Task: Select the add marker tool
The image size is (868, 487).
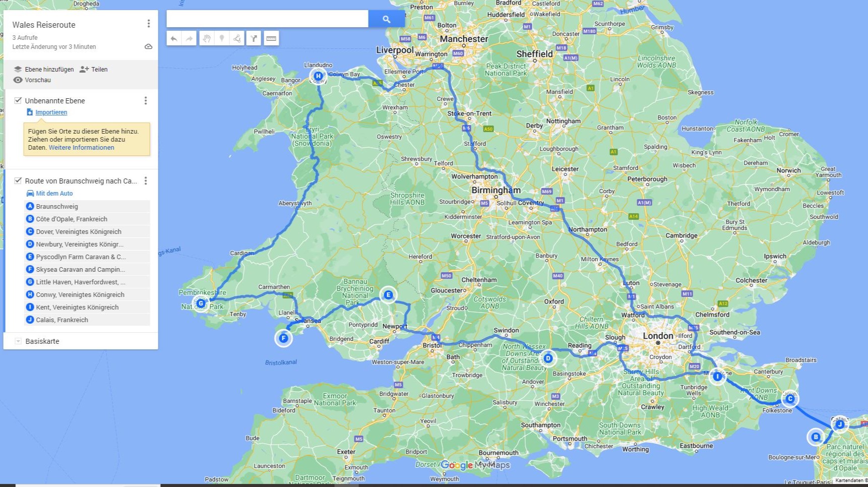Action: tap(222, 38)
